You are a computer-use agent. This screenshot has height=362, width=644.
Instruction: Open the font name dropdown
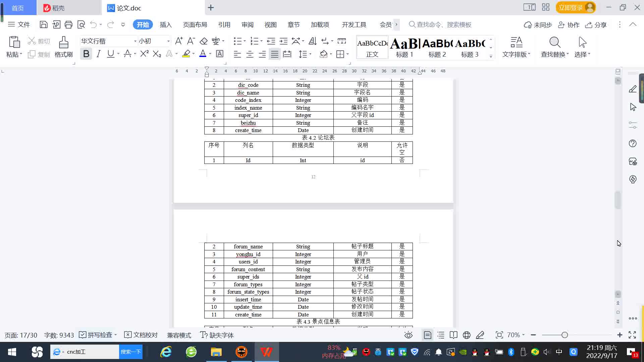click(135, 41)
